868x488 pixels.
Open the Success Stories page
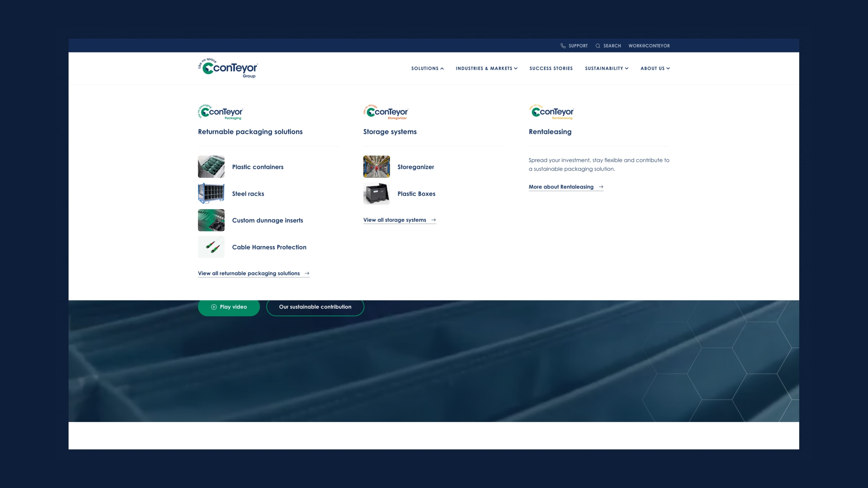point(551,68)
